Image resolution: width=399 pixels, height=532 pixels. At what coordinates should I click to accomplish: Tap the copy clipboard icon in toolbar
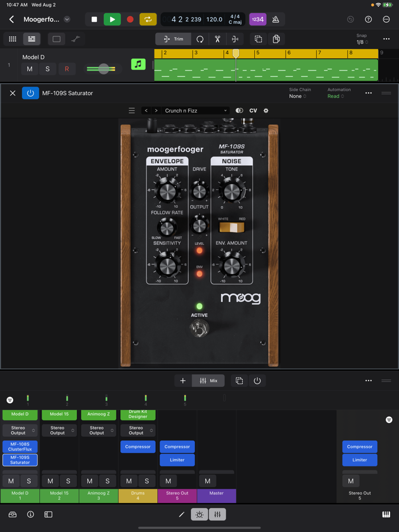click(x=276, y=39)
